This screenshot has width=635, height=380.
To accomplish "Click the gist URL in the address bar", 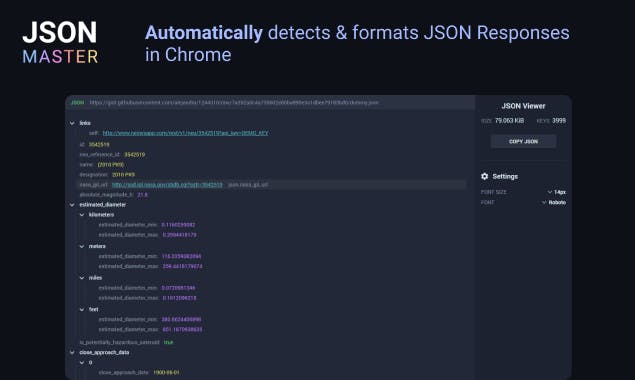I will click(234, 102).
